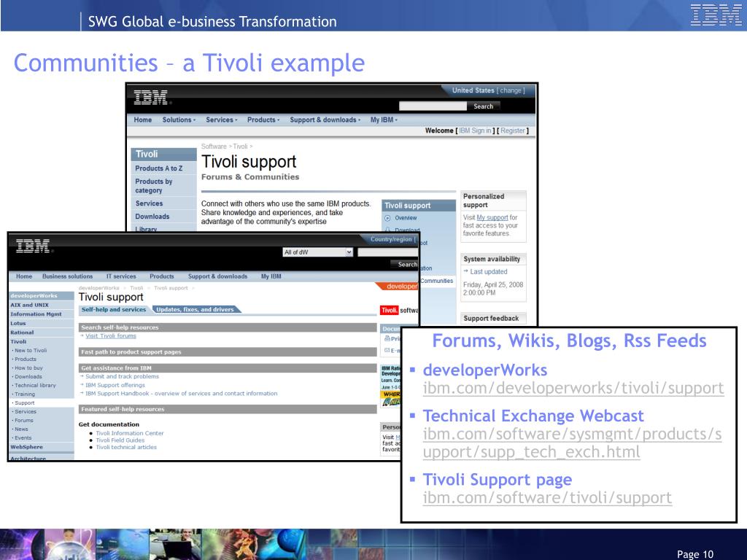747x560 pixels.
Task: Select News in the developerWorks sidebar
Action: click(x=21, y=429)
